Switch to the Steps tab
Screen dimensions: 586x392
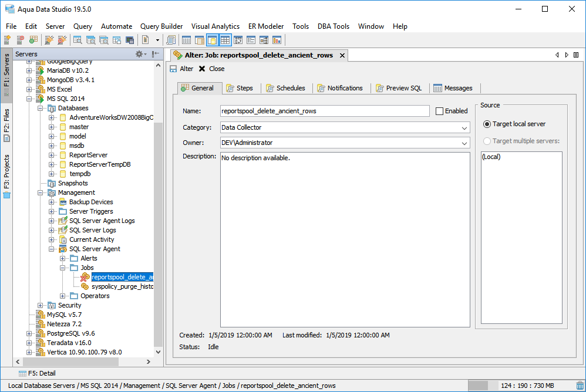[x=240, y=88]
